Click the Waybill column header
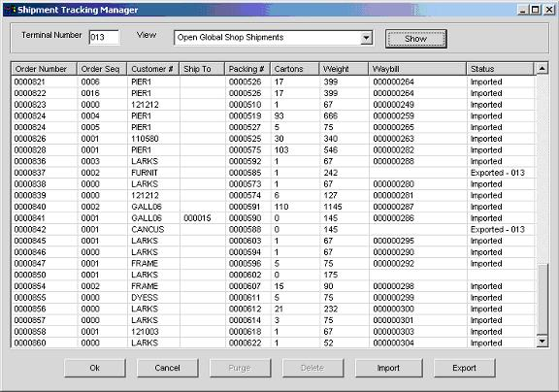The width and height of the screenshot is (559, 392). point(417,69)
